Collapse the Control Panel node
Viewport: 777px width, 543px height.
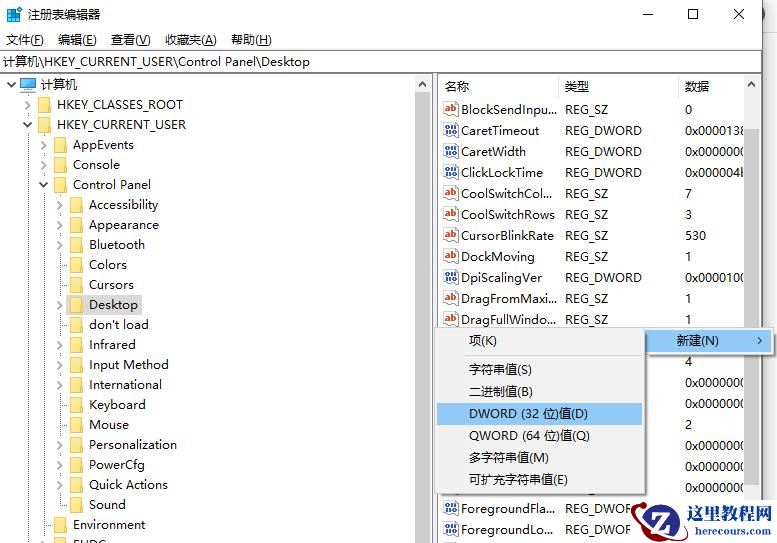tap(44, 185)
